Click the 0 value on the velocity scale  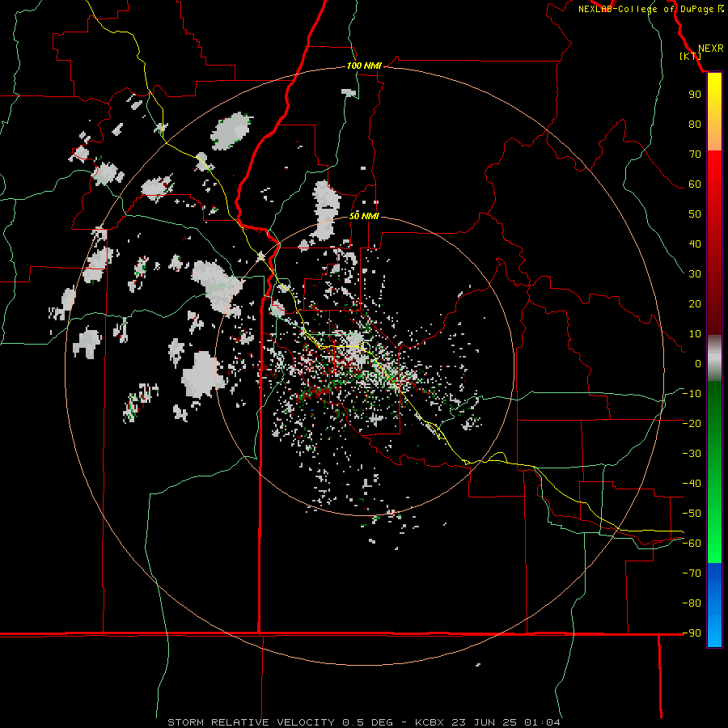[698, 364]
